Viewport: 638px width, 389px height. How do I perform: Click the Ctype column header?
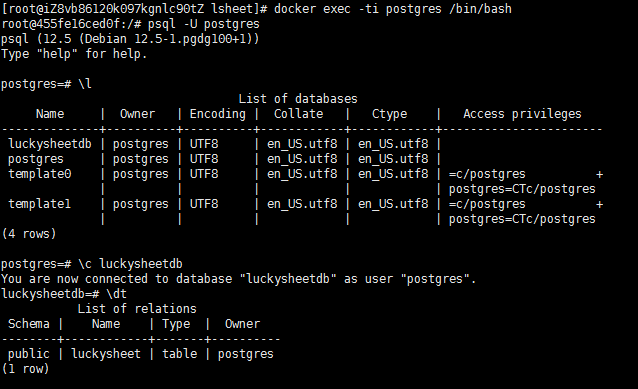point(389,114)
